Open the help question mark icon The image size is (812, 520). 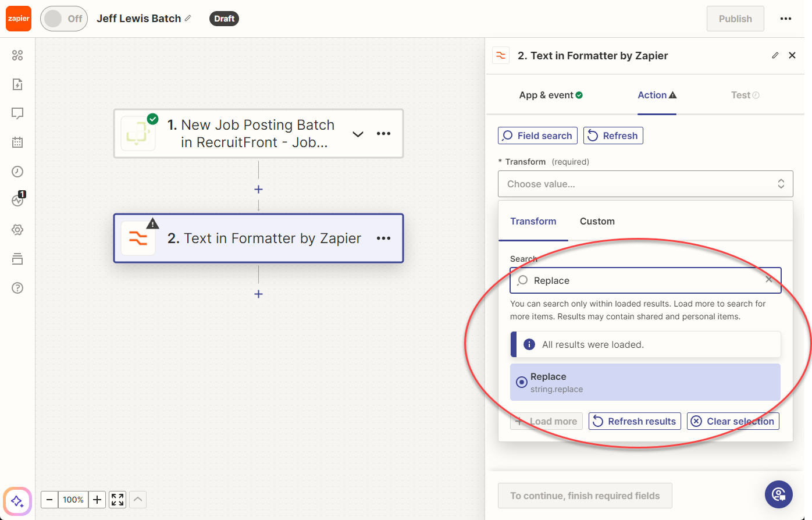coord(17,288)
